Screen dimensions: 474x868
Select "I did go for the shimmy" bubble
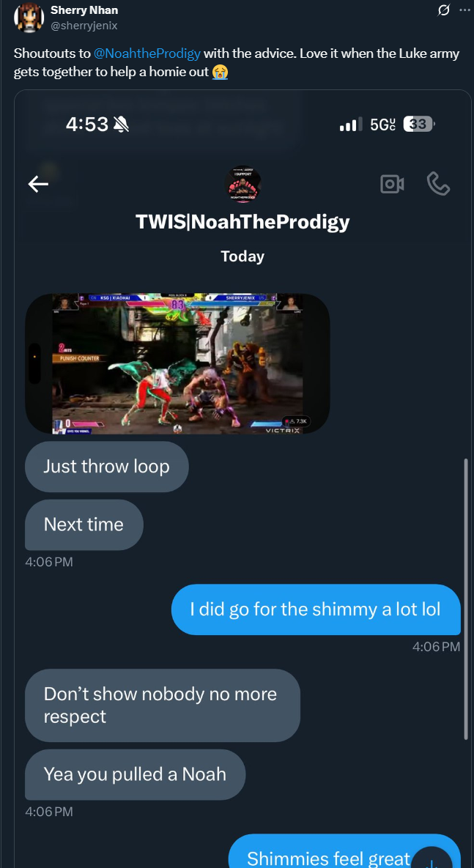pos(316,609)
